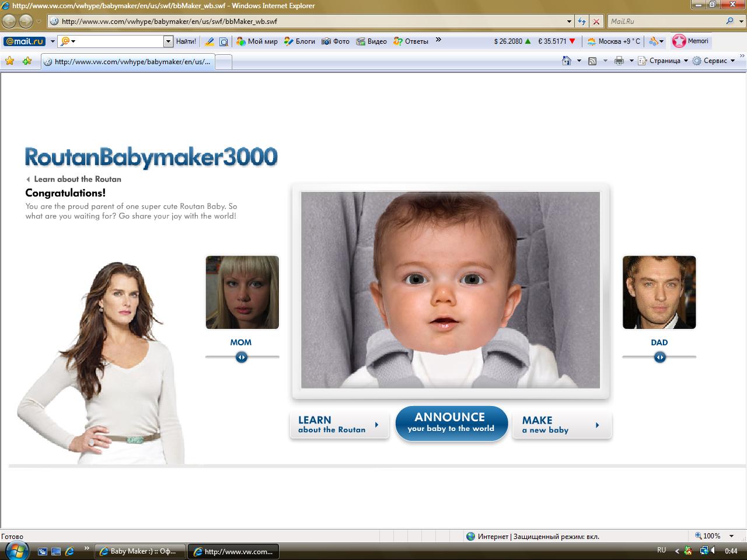Click the magnifier search icon beside the Mail.Ru box
Screen dimensions: 747x560
point(729,21)
